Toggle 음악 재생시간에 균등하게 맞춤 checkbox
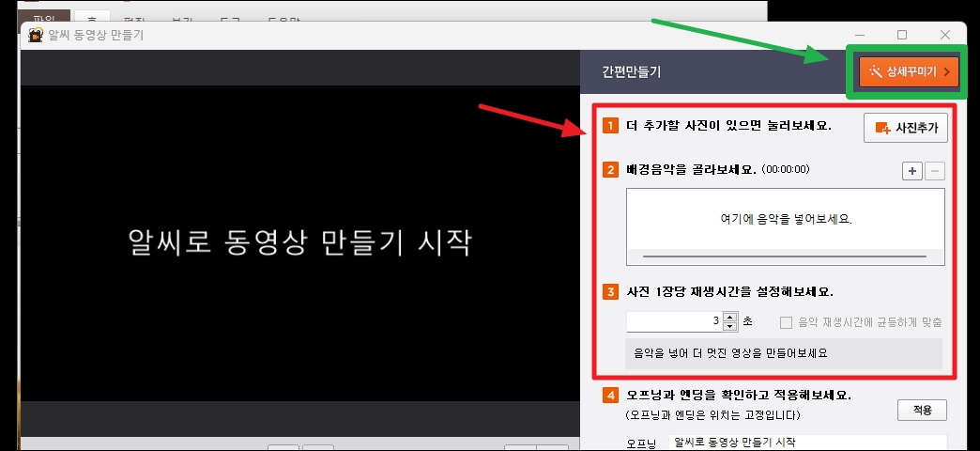This screenshot has height=451, width=980. tap(787, 323)
